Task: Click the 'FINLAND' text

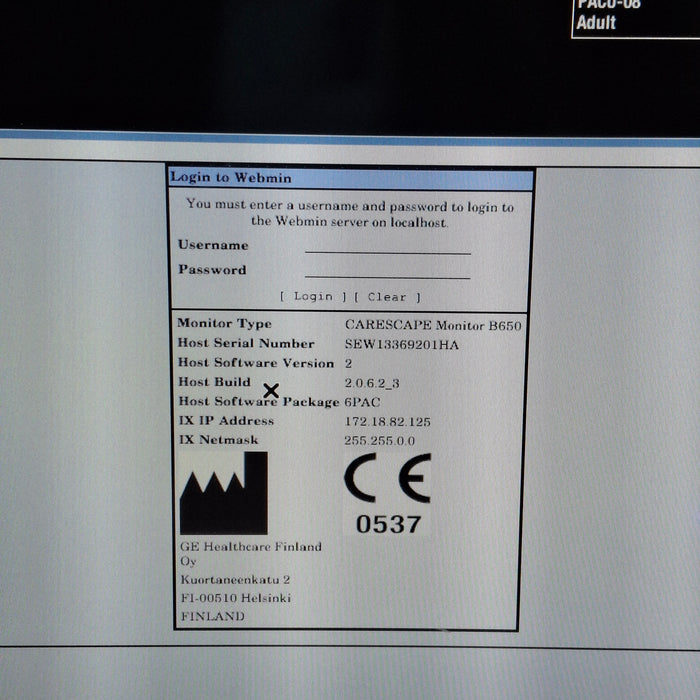Action: (212, 617)
